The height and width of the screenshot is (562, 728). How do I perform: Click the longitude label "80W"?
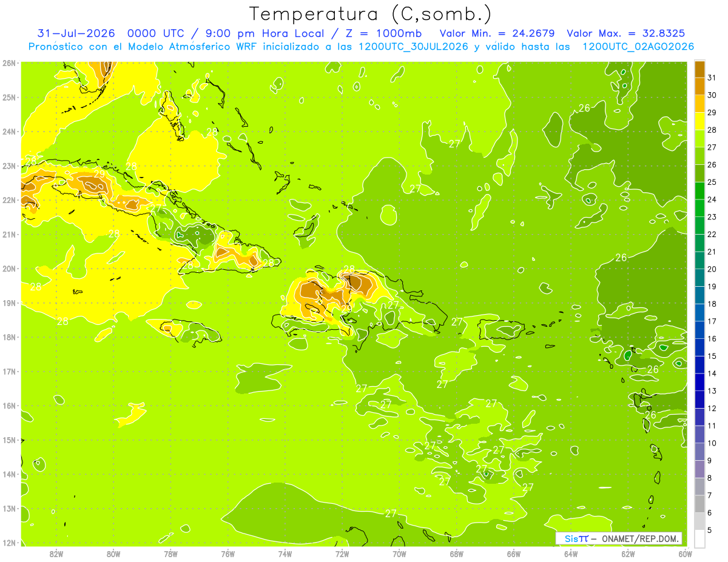pyautogui.click(x=113, y=554)
